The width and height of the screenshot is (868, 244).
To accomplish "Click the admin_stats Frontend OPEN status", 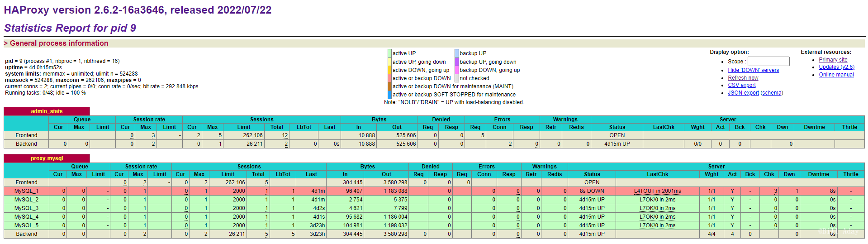I will (617, 135).
